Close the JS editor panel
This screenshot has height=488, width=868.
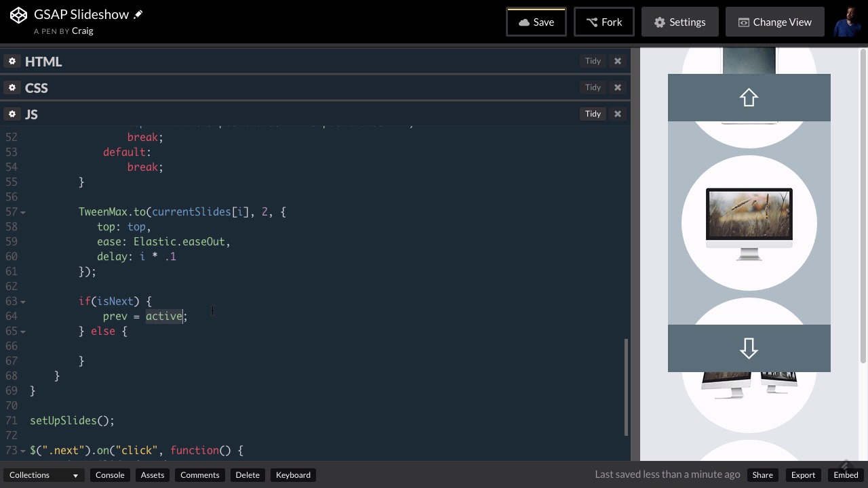(618, 114)
